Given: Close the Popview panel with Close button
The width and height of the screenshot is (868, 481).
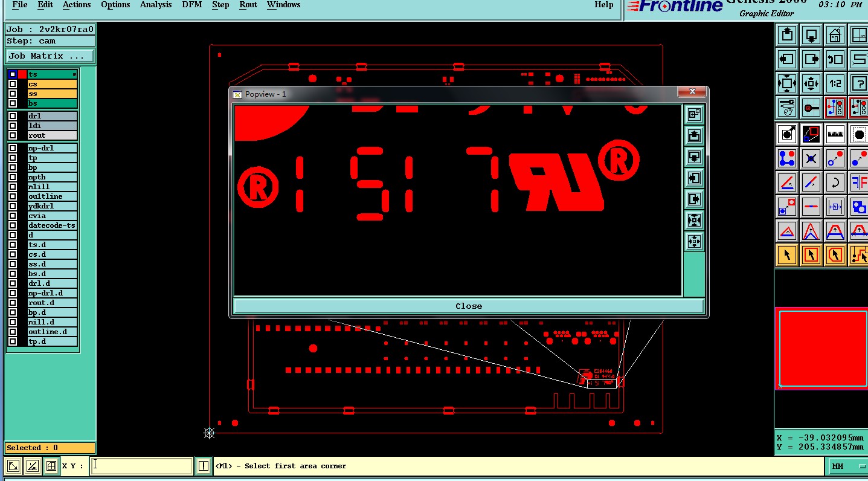Looking at the screenshot, I should pos(469,306).
